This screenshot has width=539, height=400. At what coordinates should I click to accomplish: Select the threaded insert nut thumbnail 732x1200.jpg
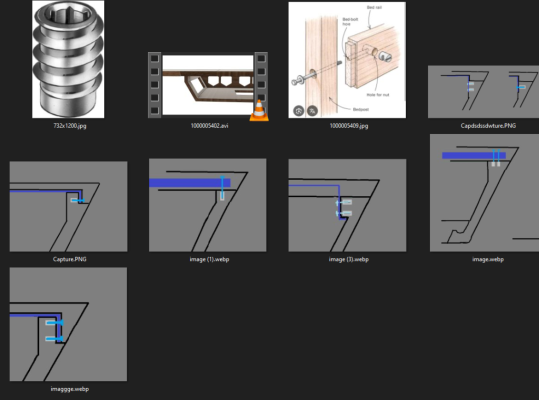point(68,59)
